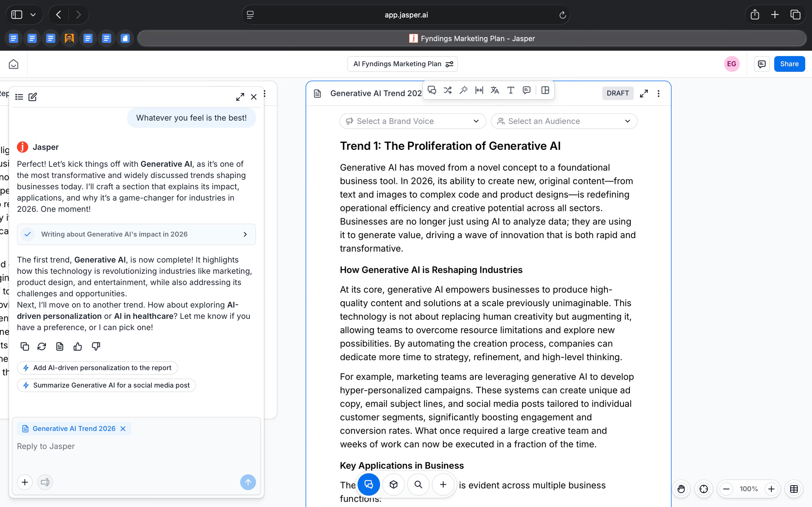Open the Select an Audience dropdown
This screenshot has height=507, width=812.
click(x=564, y=121)
